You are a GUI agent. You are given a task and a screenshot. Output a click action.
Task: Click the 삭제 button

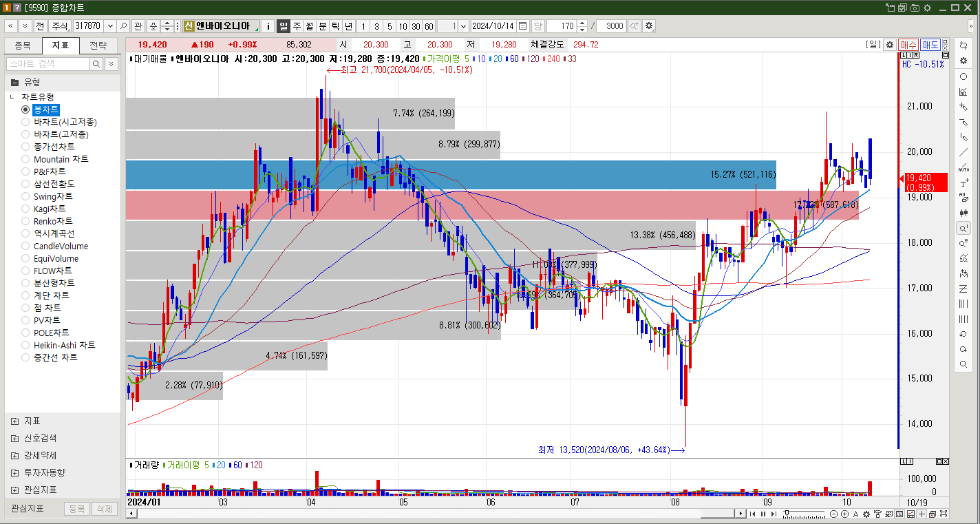tap(105, 509)
